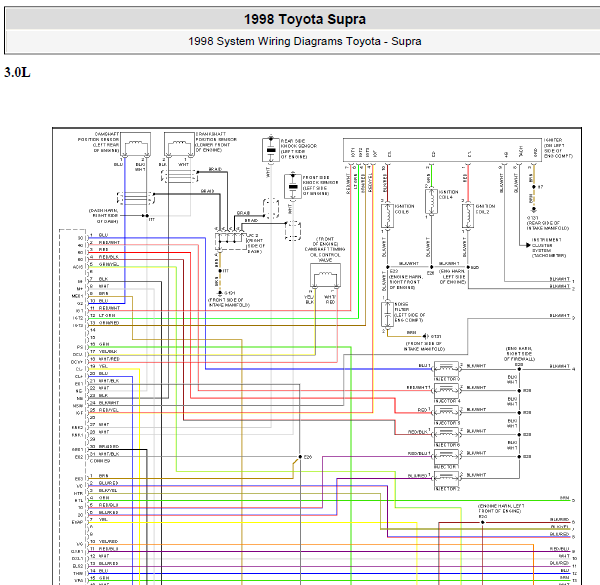Click pin 19 'YEL' wire label
Viewport: 600px width, 585px height.
point(103,366)
